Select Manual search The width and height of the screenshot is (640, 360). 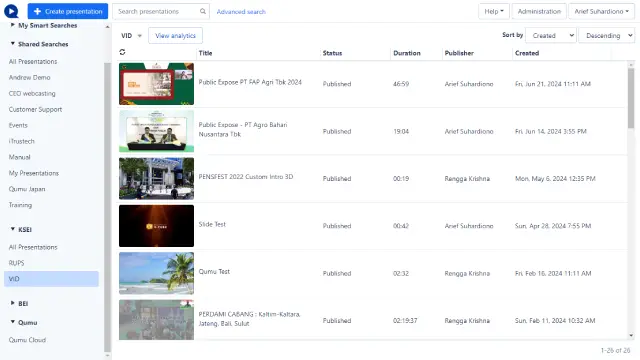(x=20, y=157)
